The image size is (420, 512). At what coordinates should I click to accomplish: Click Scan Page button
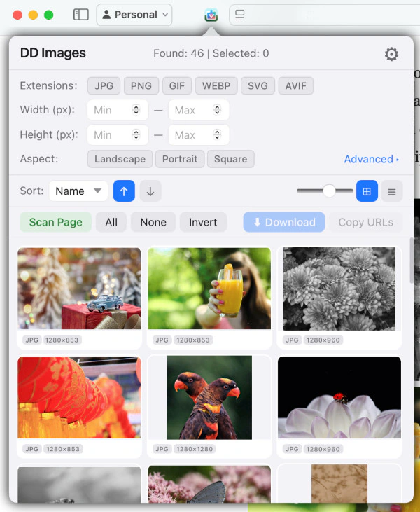56,222
